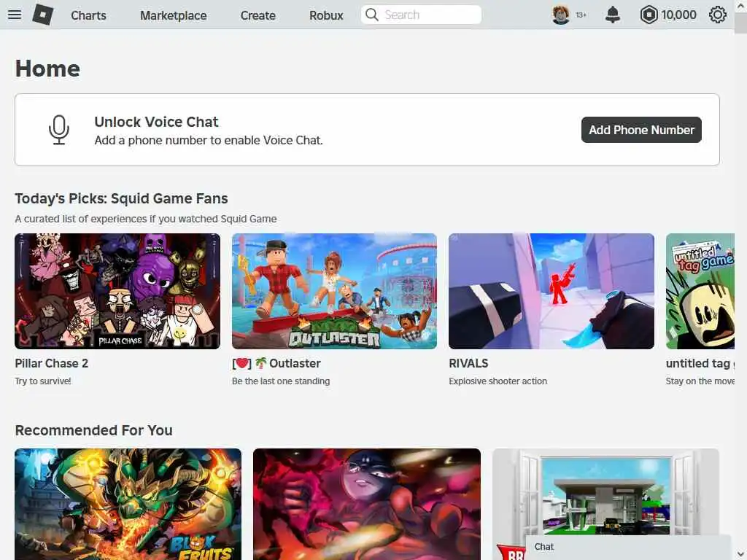Viewport: 747px width, 560px height.
Task: Click the Robux coin icon
Action: click(x=649, y=15)
